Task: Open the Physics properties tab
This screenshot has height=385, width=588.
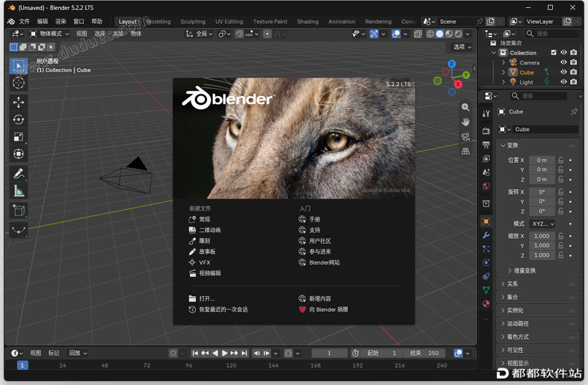Action: (x=486, y=262)
